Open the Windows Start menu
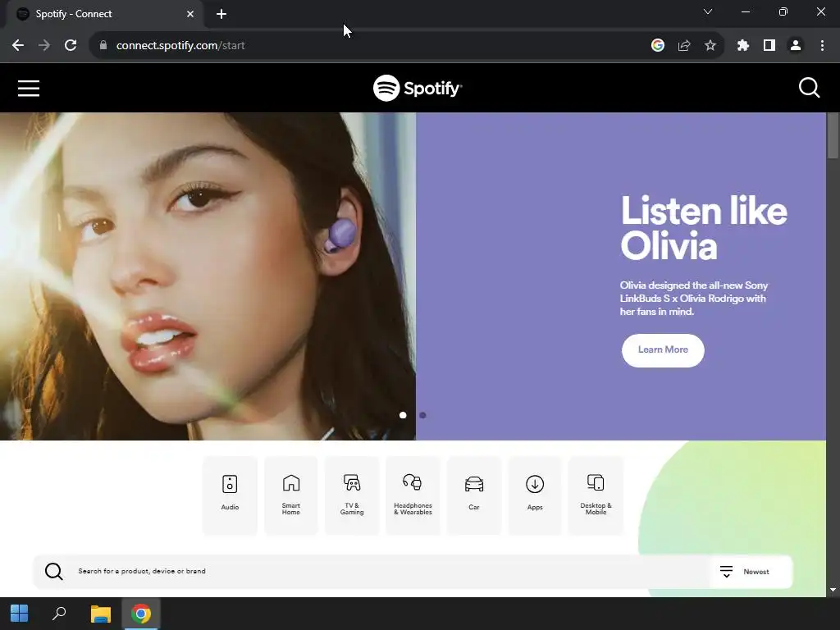 20,614
